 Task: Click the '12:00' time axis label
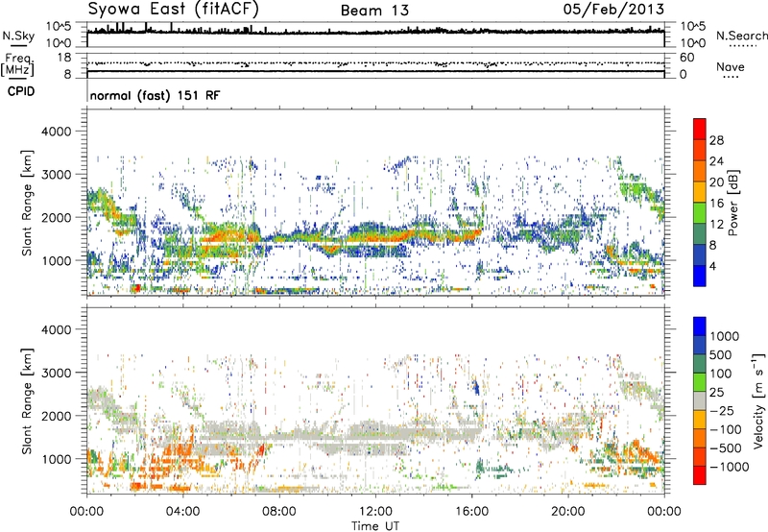(375, 512)
